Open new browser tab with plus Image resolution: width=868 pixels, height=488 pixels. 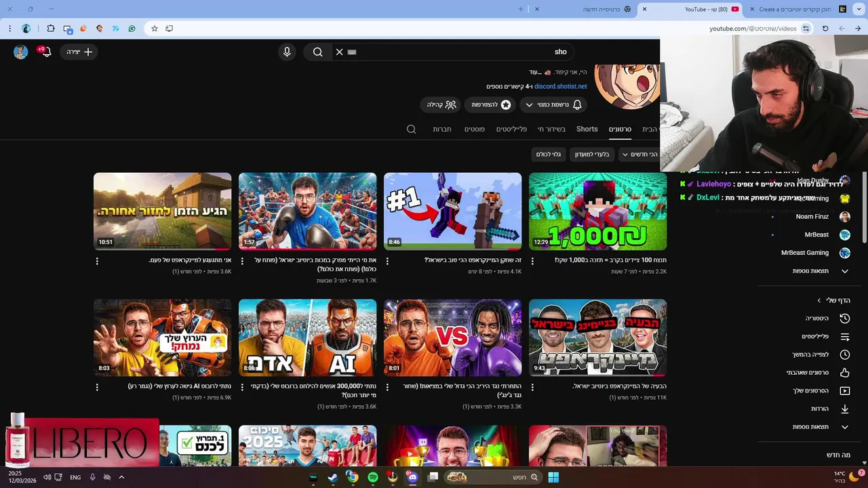click(x=521, y=9)
